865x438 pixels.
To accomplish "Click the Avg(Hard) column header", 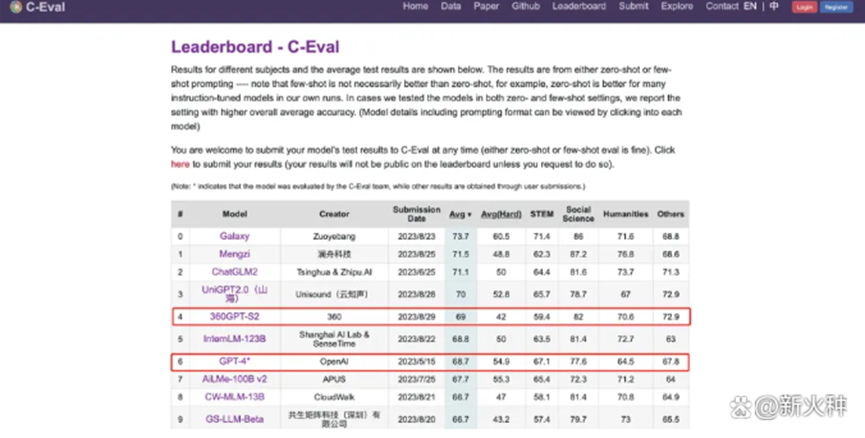I will coord(501,214).
